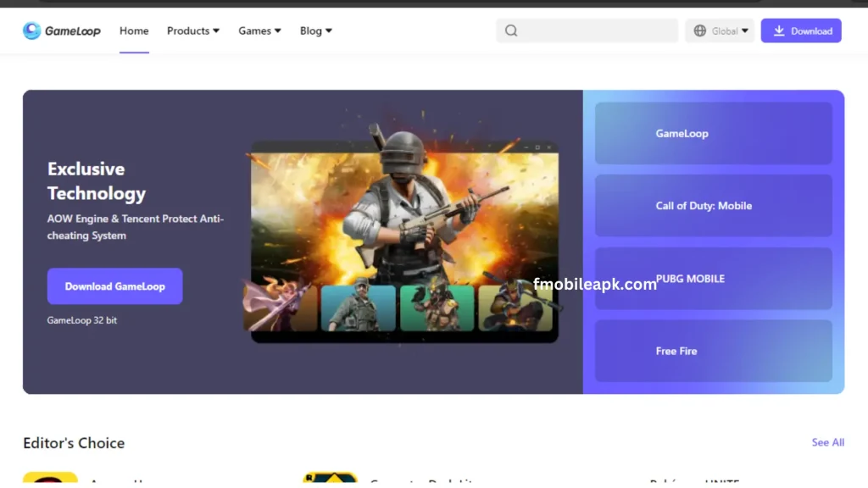The width and height of the screenshot is (868, 488).
Task: Expand the Games dropdown menu
Action: 259,31
